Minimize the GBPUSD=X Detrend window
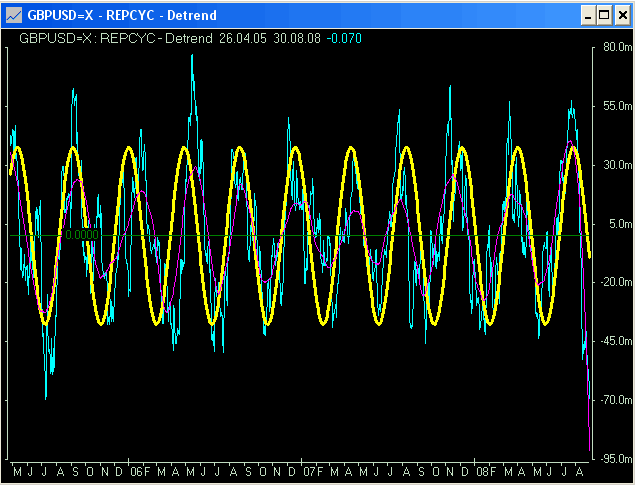The height and width of the screenshot is (485, 635). [588, 16]
